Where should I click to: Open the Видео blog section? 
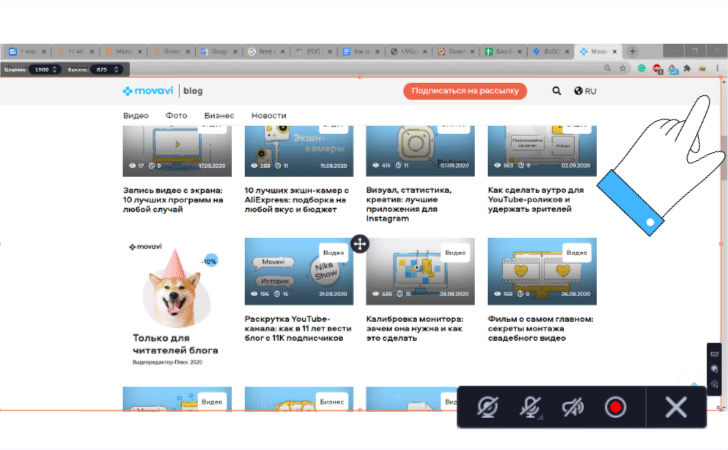(x=136, y=116)
